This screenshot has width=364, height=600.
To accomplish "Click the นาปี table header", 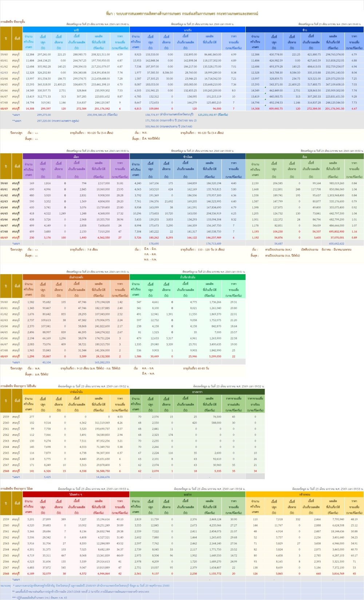I will 76,30.
